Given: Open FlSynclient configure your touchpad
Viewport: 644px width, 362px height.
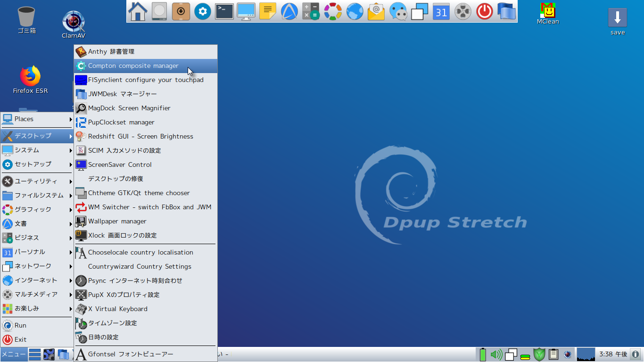Looking at the screenshot, I should coord(146,80).
